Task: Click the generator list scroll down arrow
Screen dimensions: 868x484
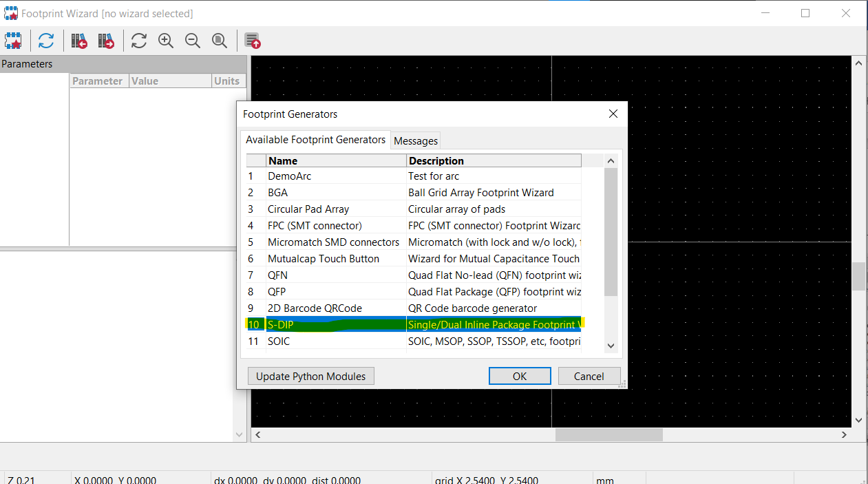Action: click(611, 346)
